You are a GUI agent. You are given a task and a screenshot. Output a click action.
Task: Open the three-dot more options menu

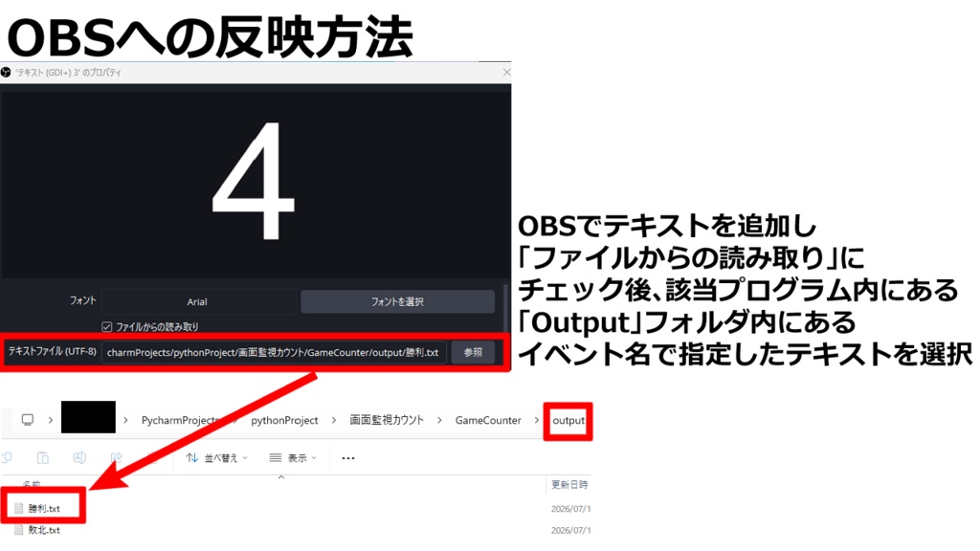[x=348, y=458]
